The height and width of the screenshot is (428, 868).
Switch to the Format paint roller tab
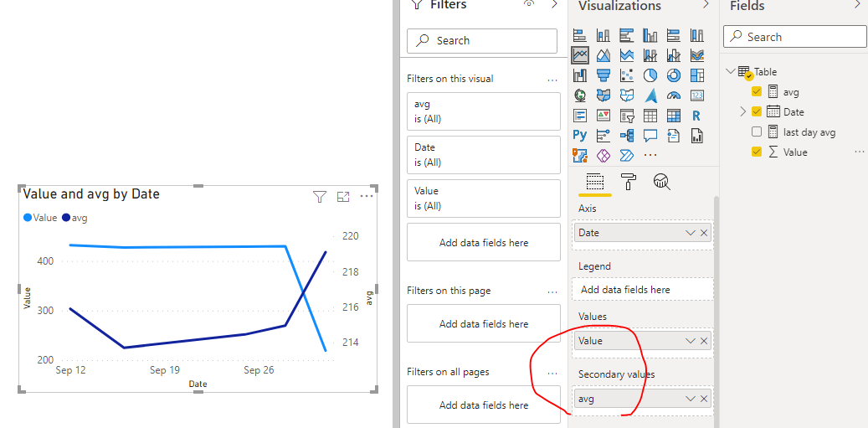coord(629,182)
